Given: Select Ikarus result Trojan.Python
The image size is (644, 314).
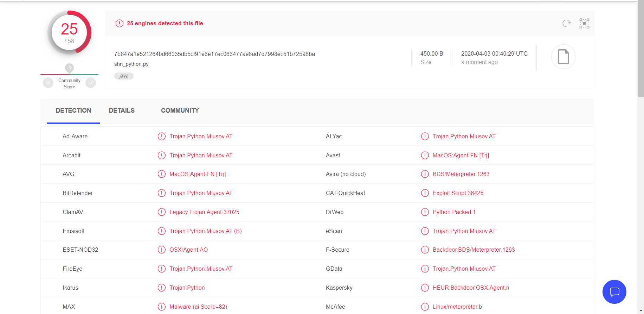Looking at the screenshot, I should click(x=187, y=288).
